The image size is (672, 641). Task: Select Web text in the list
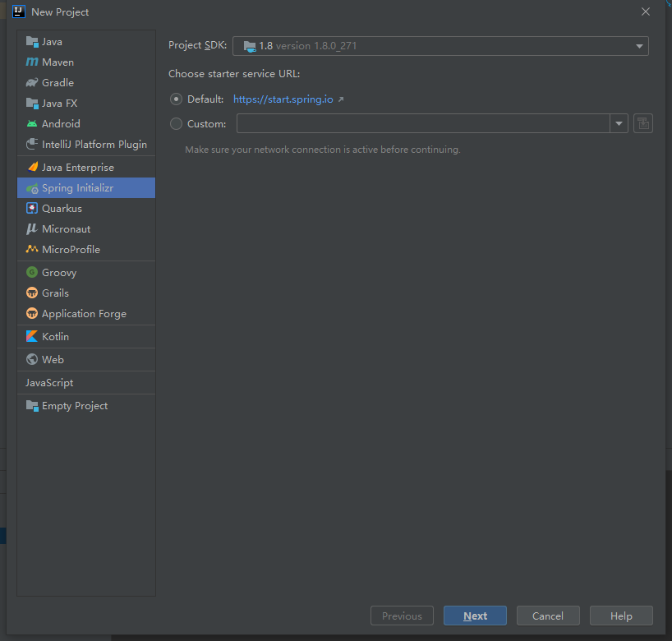click(x=53, y=359)
